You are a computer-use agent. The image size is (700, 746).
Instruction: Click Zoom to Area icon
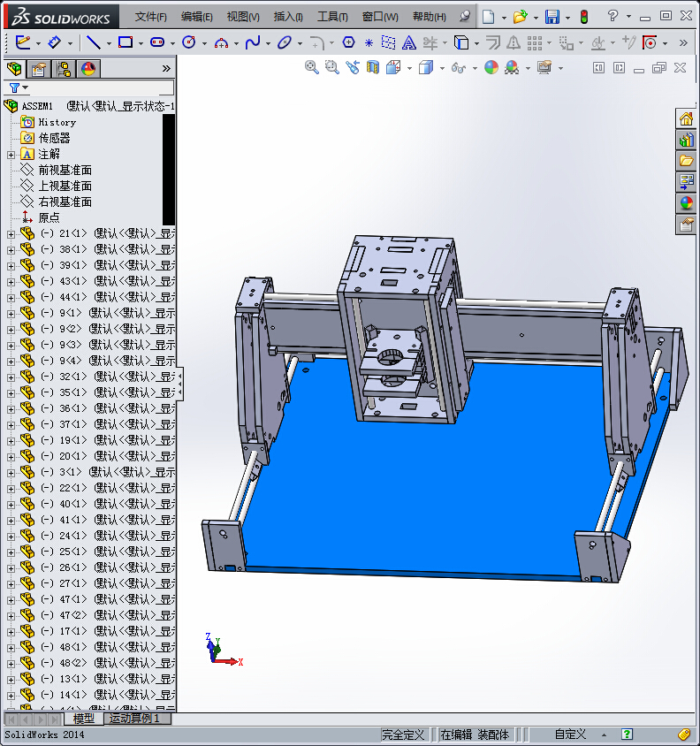click(332, 67)
